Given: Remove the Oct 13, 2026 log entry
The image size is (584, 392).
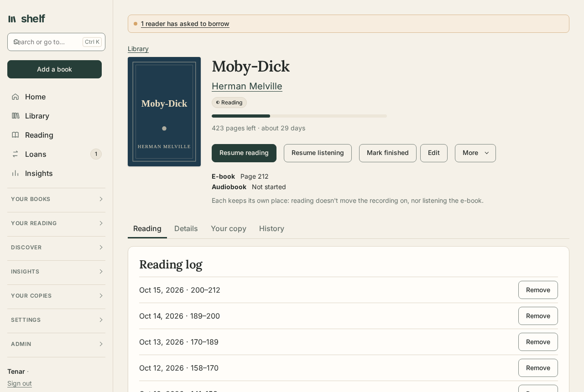Looking at the screenshot, I should tap(538, 342).
